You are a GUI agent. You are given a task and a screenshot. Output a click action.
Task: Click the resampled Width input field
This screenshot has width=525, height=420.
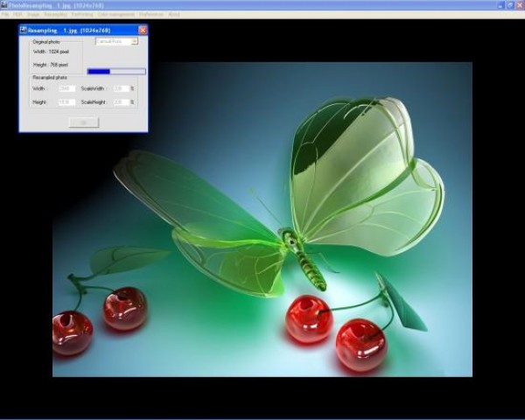66,88
